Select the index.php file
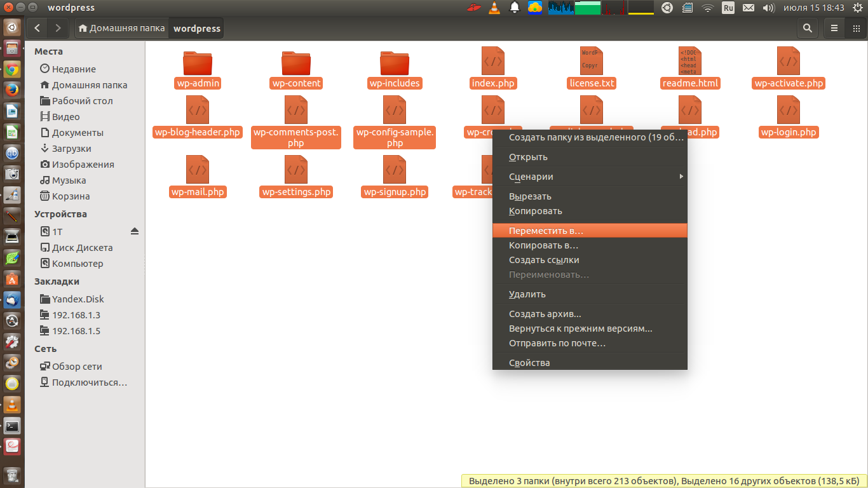868x488 pixels. point(493,68)
